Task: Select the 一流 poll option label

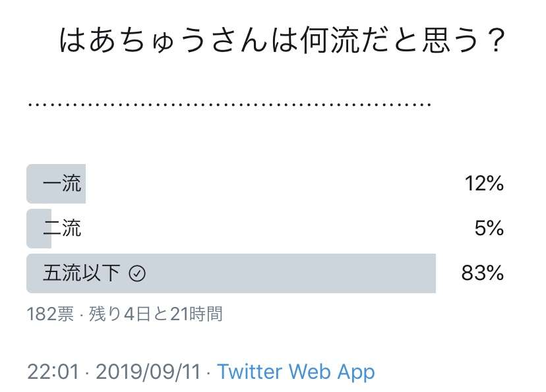Action: coord(62,183)
